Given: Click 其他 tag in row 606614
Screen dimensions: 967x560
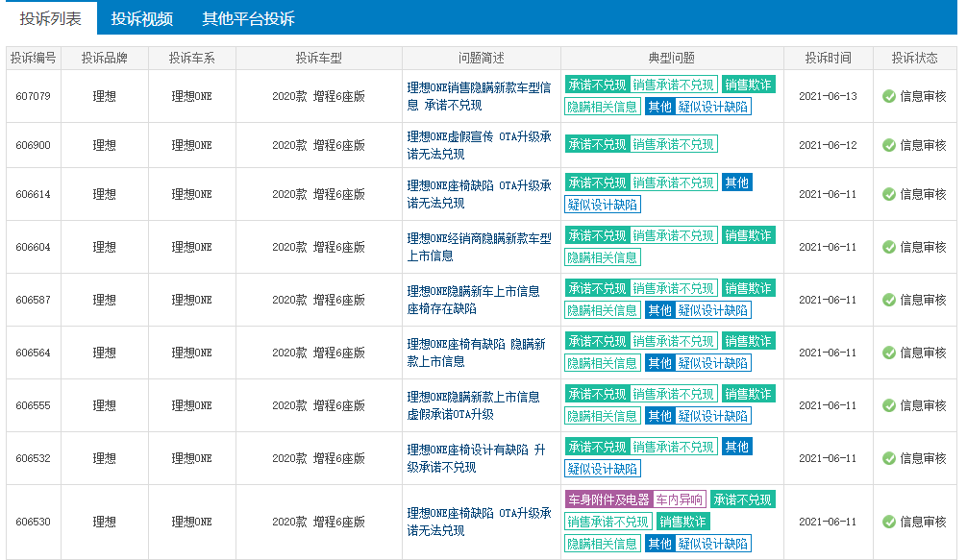Looking at the screenshot, I should (737, 183).
